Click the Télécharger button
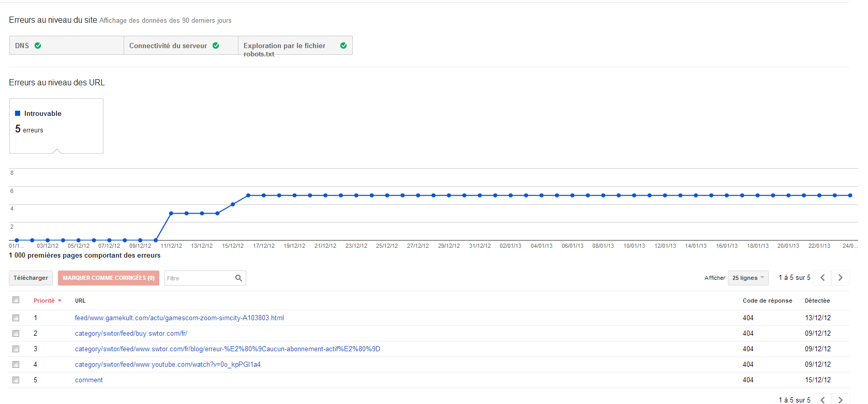Image resolution: width=868 pixels, height=404 pixels. (31, 278)
